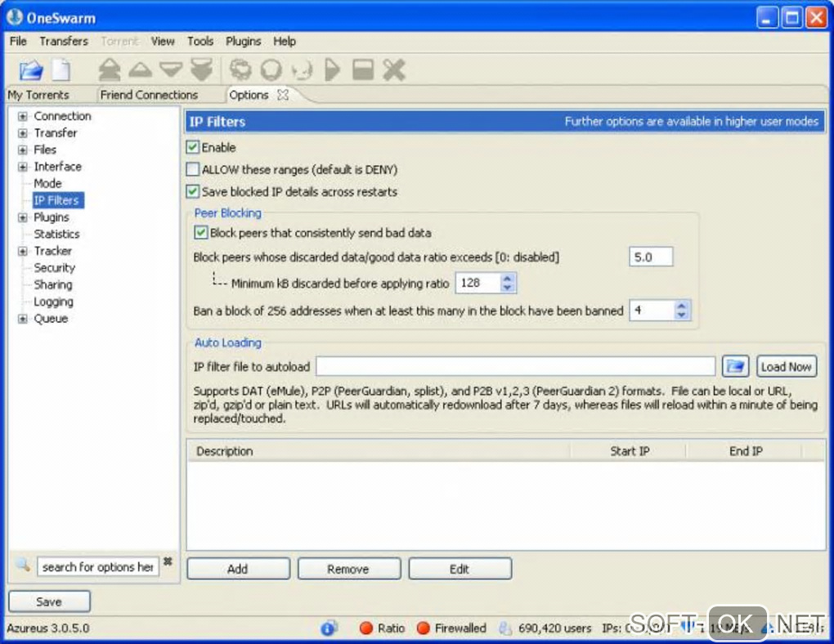Viewport: 834px width, 644px height.
Task: Click the users icon beside 690,420 users
Action: (x=504, y=628)
